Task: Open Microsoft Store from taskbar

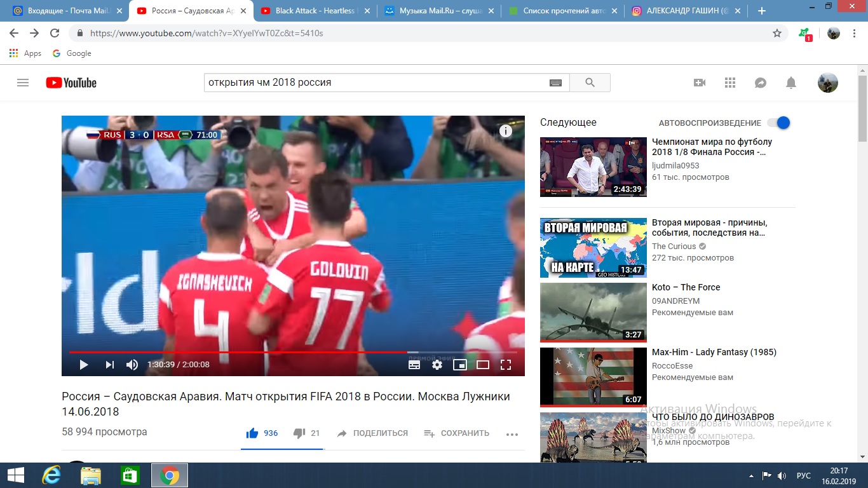Action: point(130,475)
